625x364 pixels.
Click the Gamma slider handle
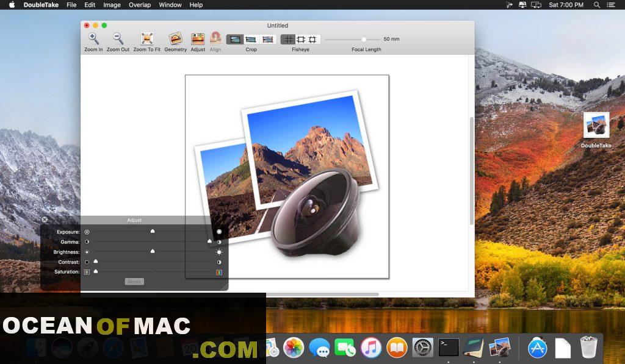(210, 241)
